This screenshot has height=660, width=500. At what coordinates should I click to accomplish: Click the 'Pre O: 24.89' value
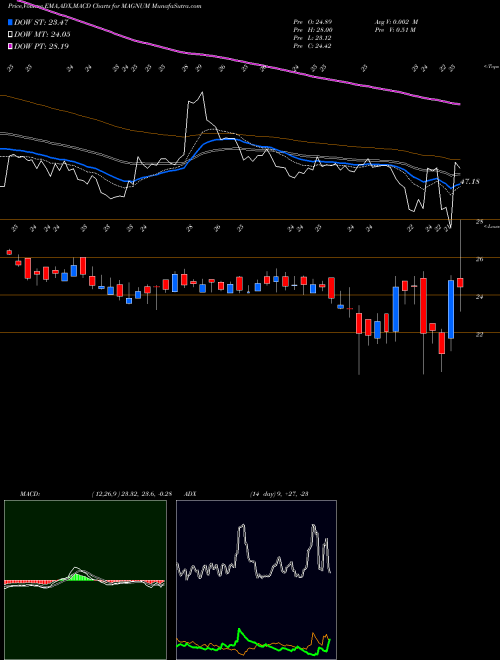click(312, 22)
